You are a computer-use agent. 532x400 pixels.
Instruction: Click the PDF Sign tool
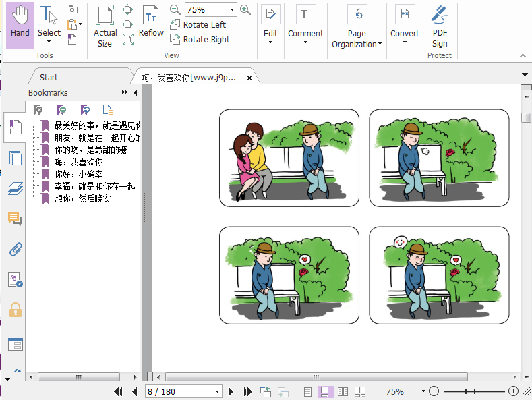point(440,26)
